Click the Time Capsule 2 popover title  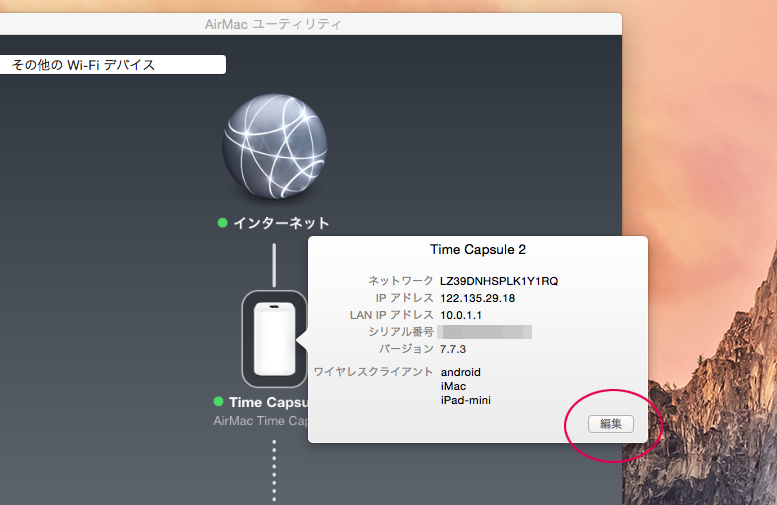[x=478, y=249]
